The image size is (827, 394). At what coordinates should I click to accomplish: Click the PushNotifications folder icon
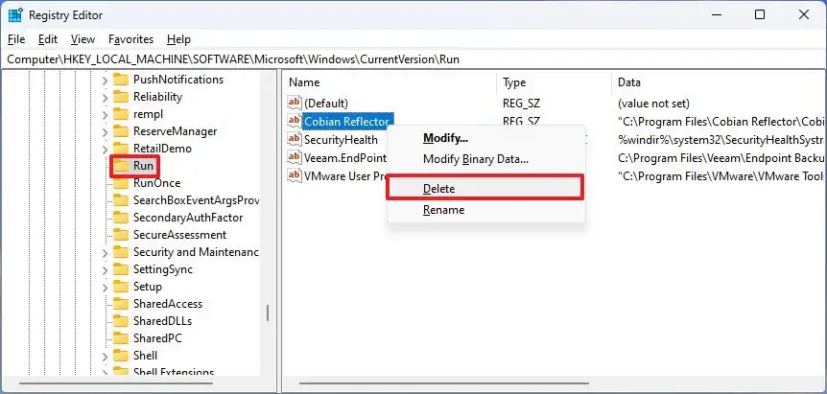pos(121,79)
